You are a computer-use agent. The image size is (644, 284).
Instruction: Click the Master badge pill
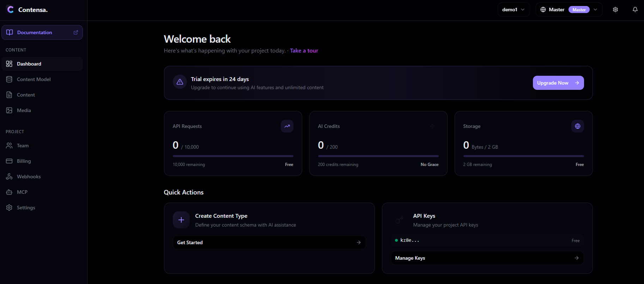tap(579, 10)
